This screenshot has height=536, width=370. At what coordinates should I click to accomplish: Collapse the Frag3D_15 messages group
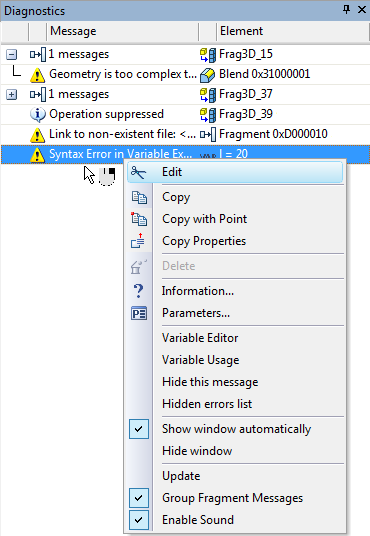coord(11,54)
